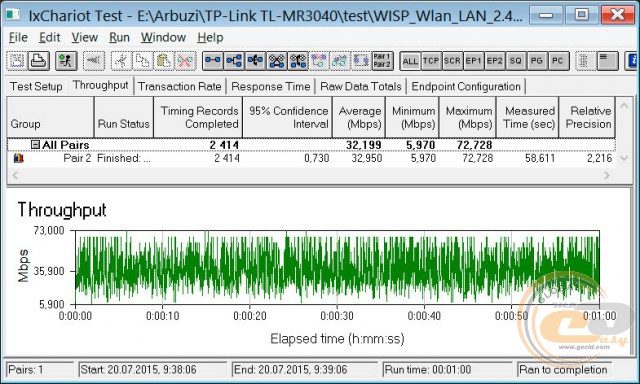Click the Print toolbar icon
640x384 pixels.
(39, 61)
